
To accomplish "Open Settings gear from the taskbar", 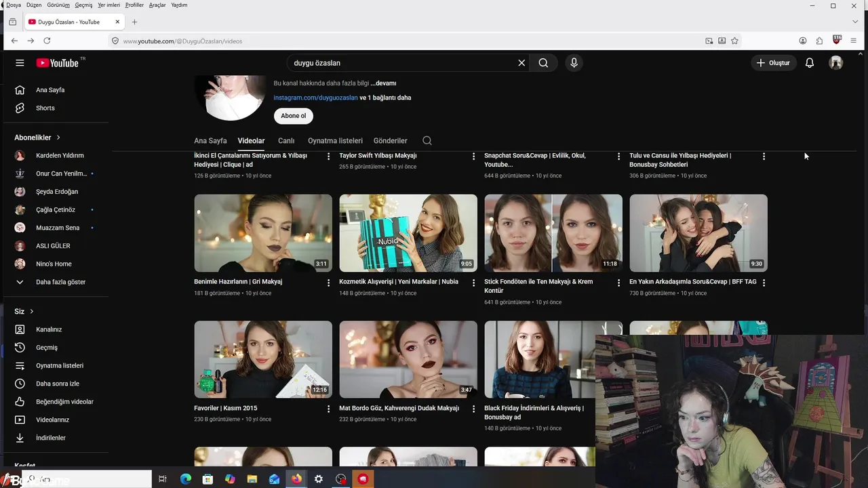I will pos(319,479).
